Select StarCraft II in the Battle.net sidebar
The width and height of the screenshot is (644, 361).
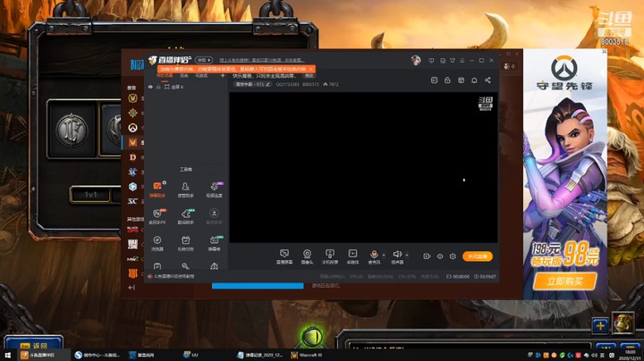click(132, 172)
